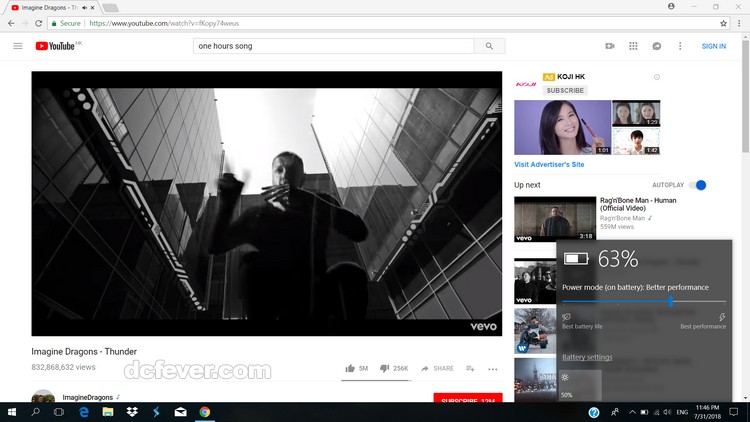
Task: Toggle the brightness 50% tile
Action: (580, 385)
